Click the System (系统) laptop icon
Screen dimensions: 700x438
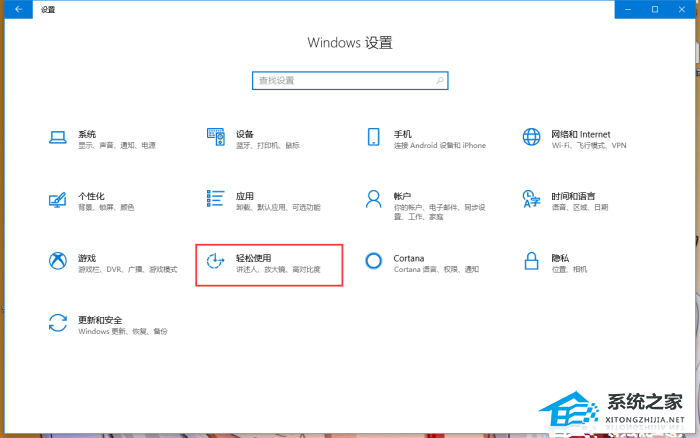pos(58,137)
